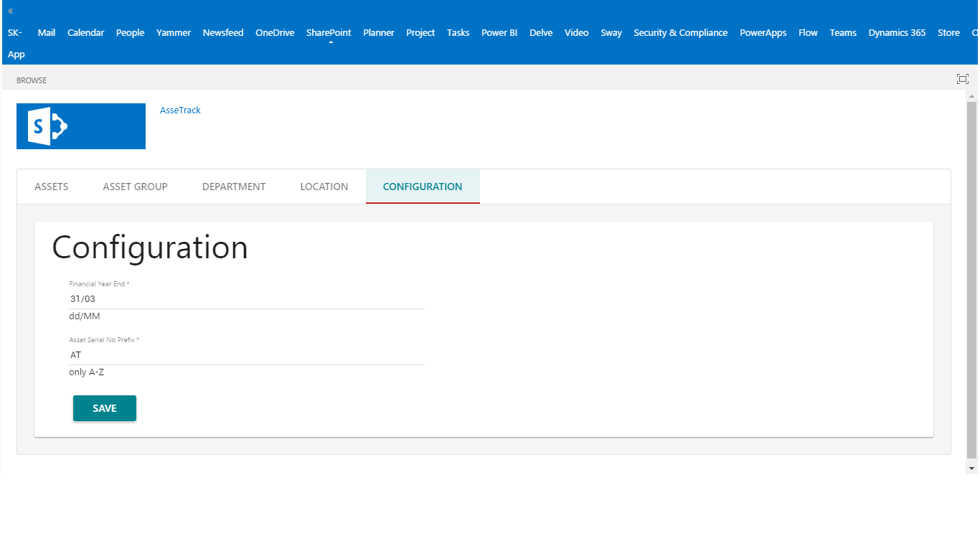Viewport: 980px width, 551px height.
Task: Open the Mail app link
Action: tap(47, 32)
